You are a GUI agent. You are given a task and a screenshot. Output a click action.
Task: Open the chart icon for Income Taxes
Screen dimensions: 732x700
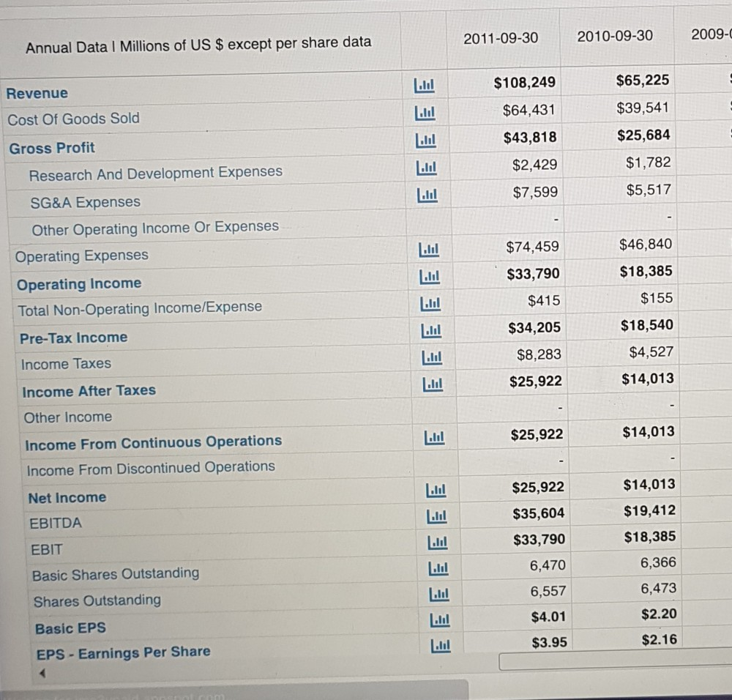[x=432, y=358]
